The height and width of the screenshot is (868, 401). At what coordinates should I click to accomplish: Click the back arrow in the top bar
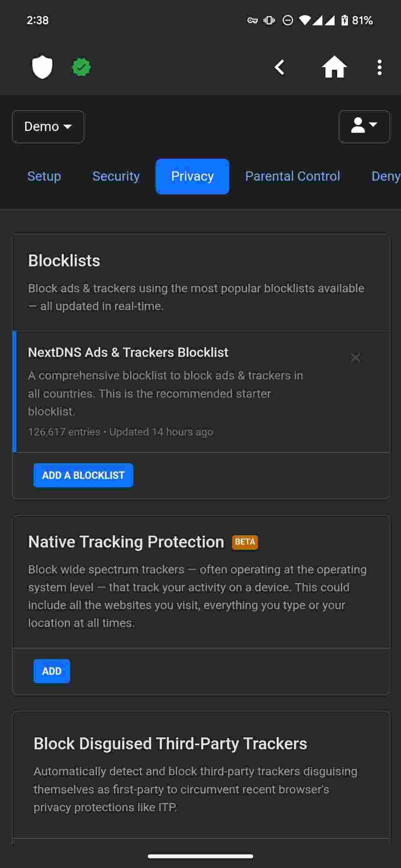point(280,67)
